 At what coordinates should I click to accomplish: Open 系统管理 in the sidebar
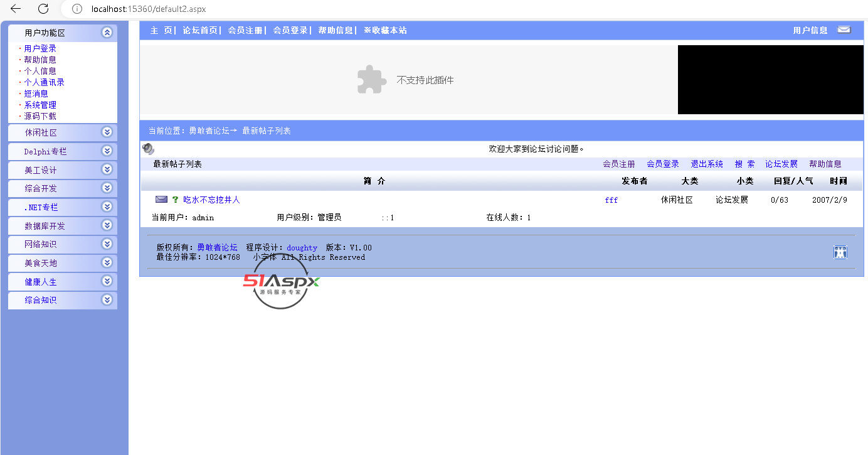[40, 105]
